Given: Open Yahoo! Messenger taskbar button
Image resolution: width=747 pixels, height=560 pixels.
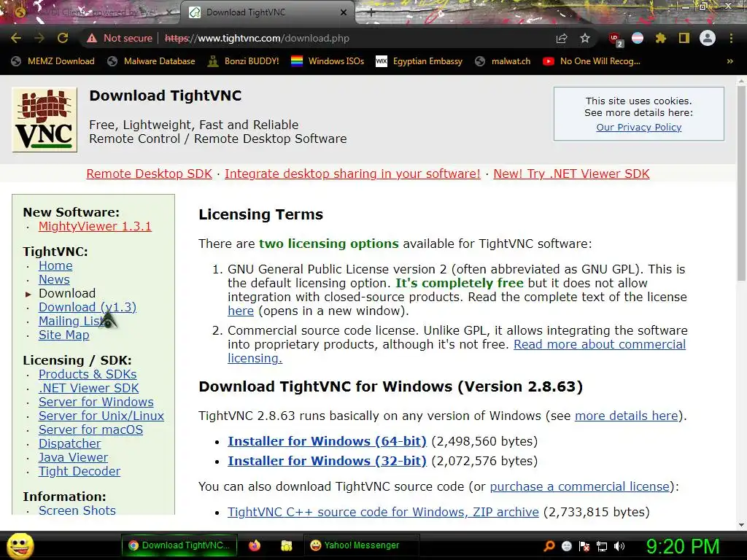Looking at the screenshot, I should pos(361,545).
